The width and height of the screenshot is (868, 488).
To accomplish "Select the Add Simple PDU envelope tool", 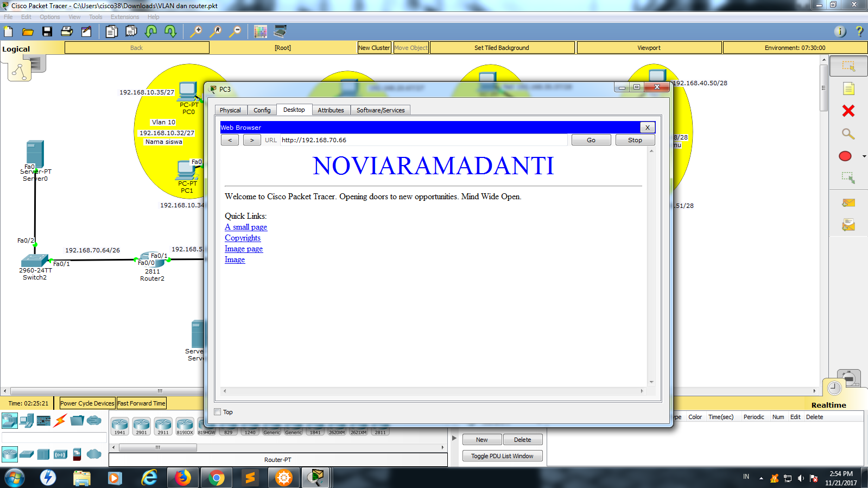I will (848, 203).
